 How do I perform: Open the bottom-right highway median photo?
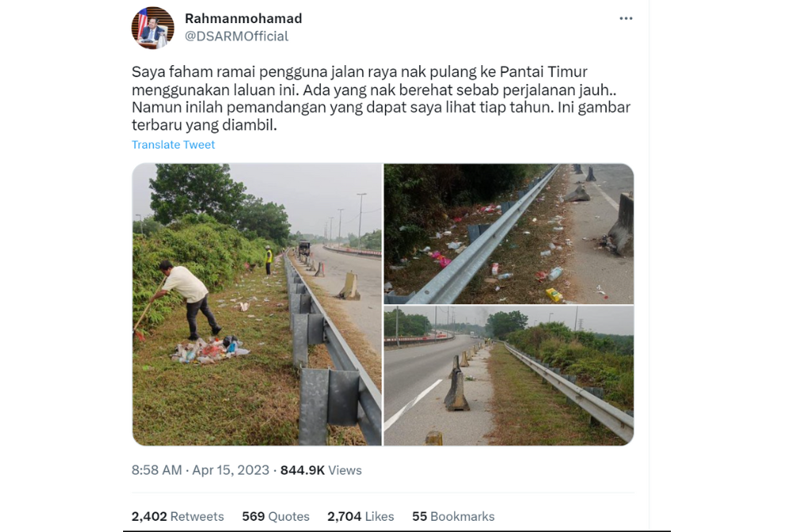click(x=508, y=375)
